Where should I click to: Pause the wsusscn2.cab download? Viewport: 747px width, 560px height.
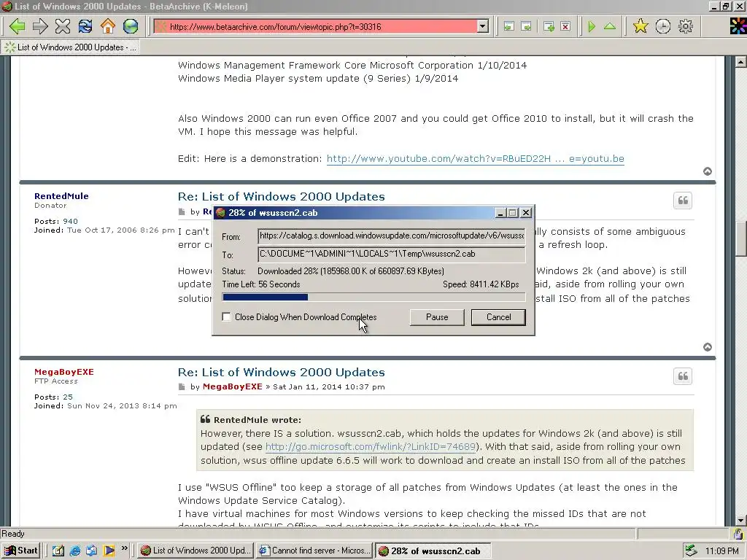point(437,317)
